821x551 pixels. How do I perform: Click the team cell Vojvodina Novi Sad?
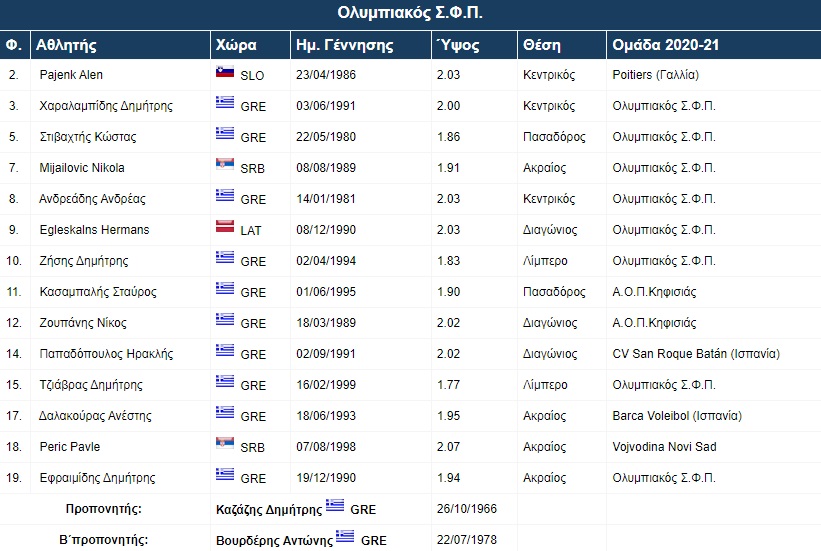[x=664, y=446]
